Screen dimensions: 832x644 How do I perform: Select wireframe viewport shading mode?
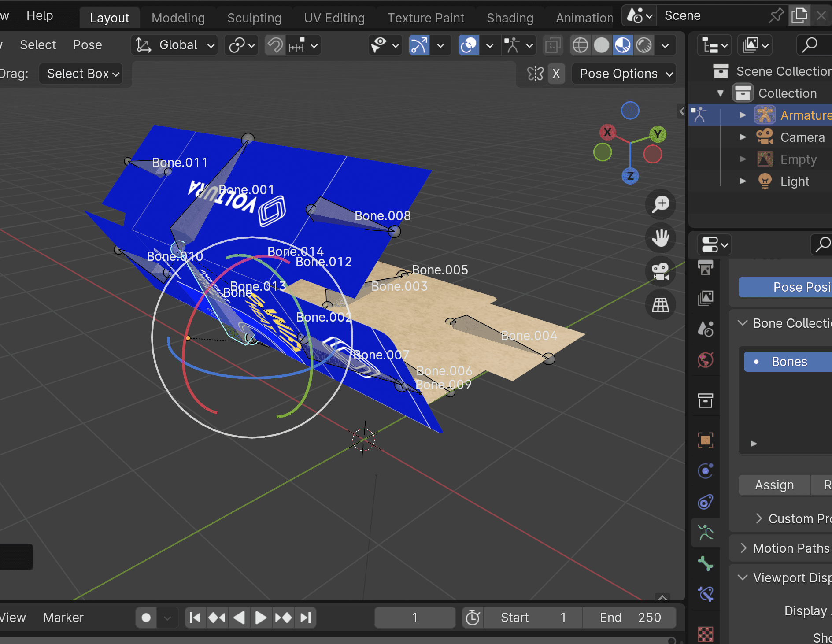point(580,45)
